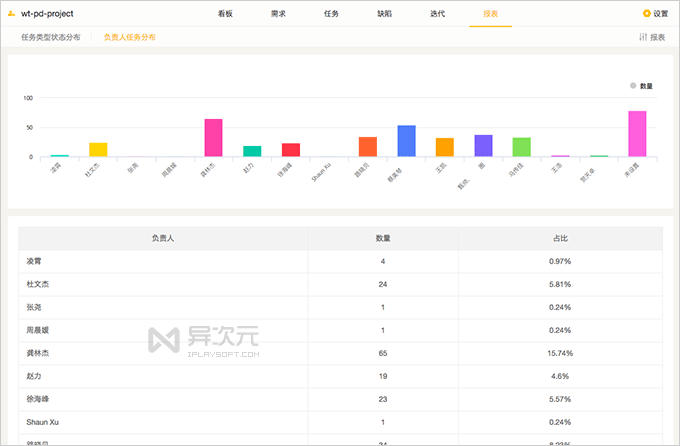Viewport: 680px width, 446px height.
Task: Toggle the 数量 legend marker
Action: click(633, 86)
